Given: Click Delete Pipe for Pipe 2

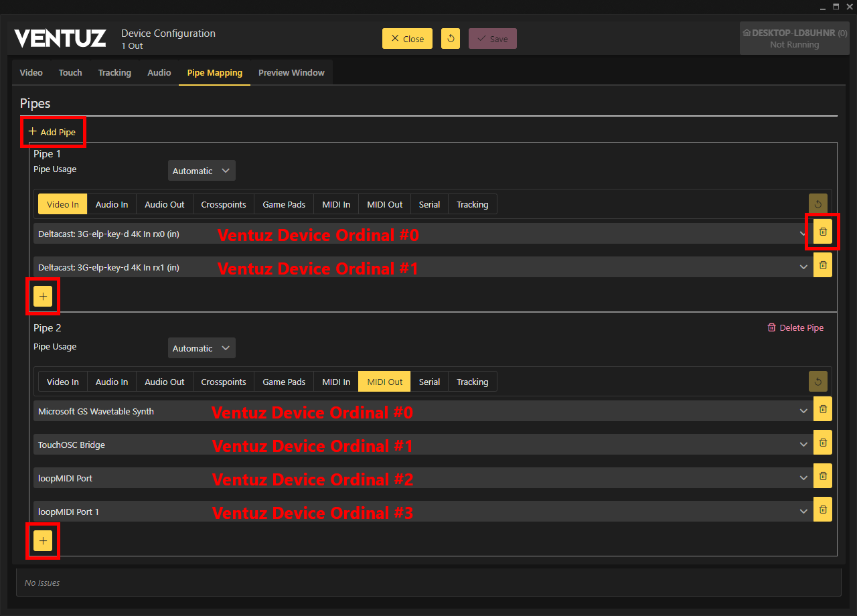Looking at the screenshot, I should [x=795, y=327].
